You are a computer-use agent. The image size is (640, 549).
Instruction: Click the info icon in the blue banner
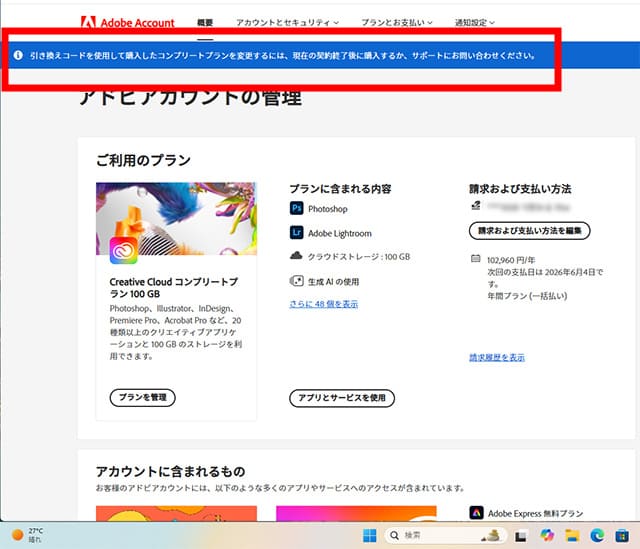[18, 55]
